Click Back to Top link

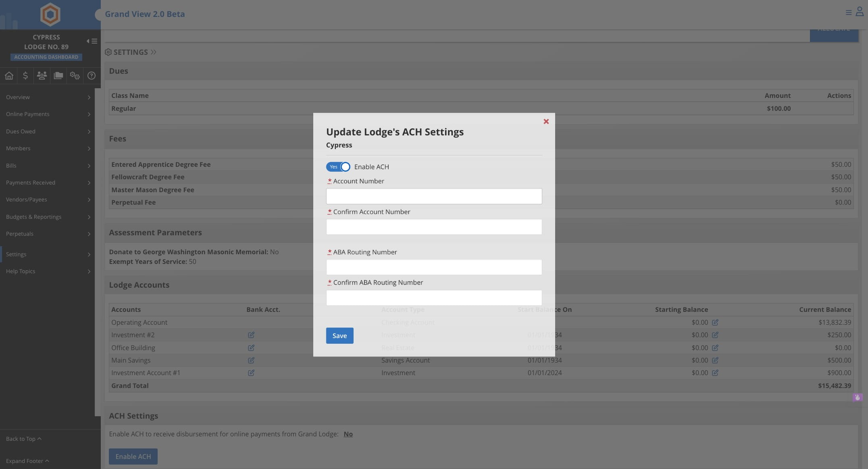point(23,439)
